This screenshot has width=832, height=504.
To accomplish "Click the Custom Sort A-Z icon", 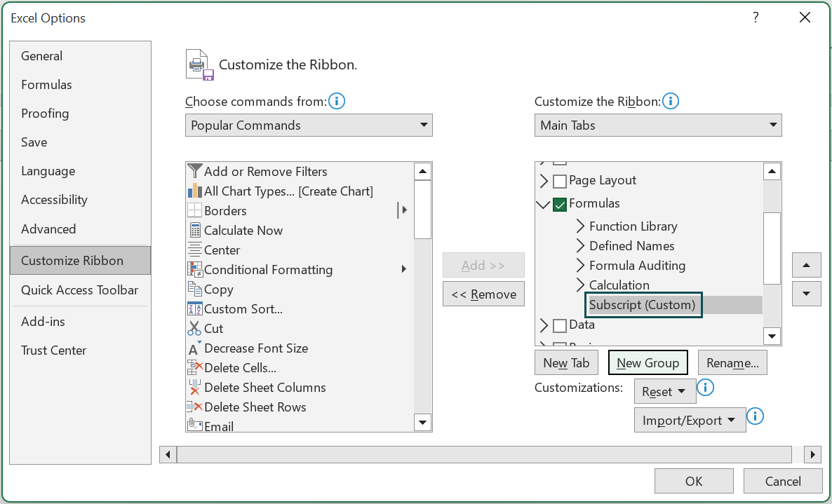I will (x=195, y=308).
